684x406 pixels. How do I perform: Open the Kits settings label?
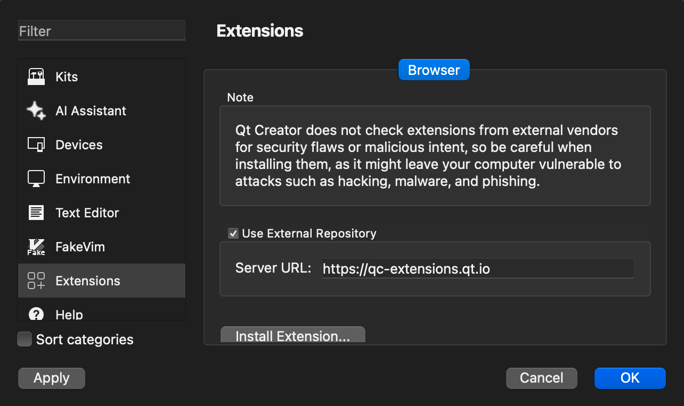[66, 77]
